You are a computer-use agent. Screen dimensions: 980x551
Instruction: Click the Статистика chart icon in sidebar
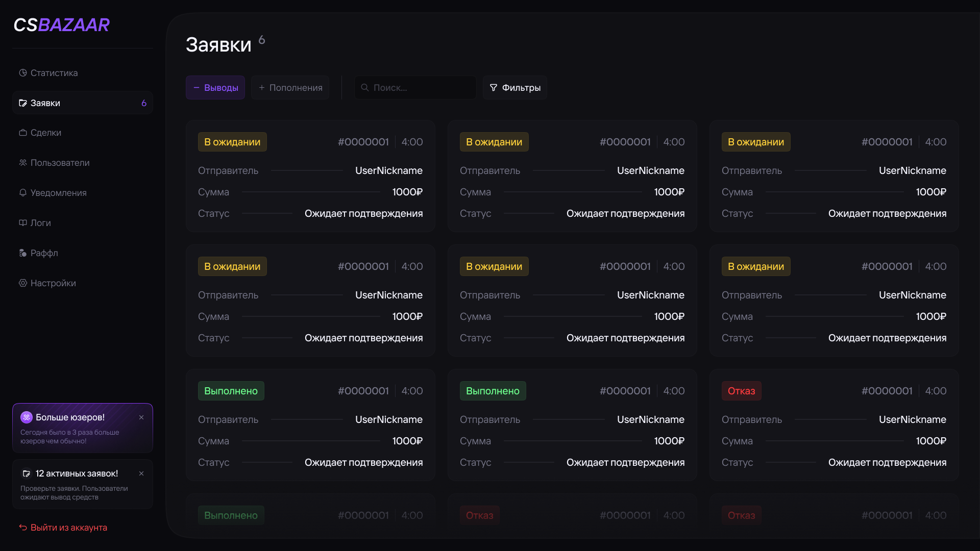point(23,73)
